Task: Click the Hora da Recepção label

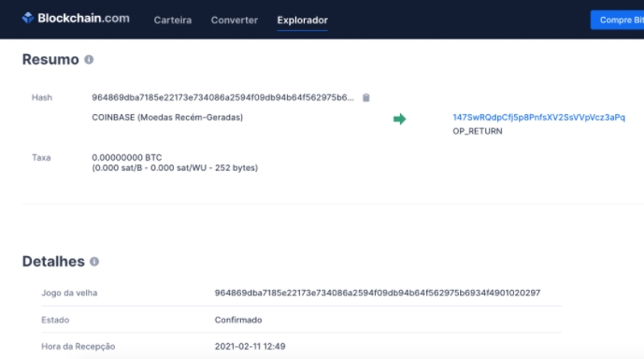Action: click(x=78, y=347)
